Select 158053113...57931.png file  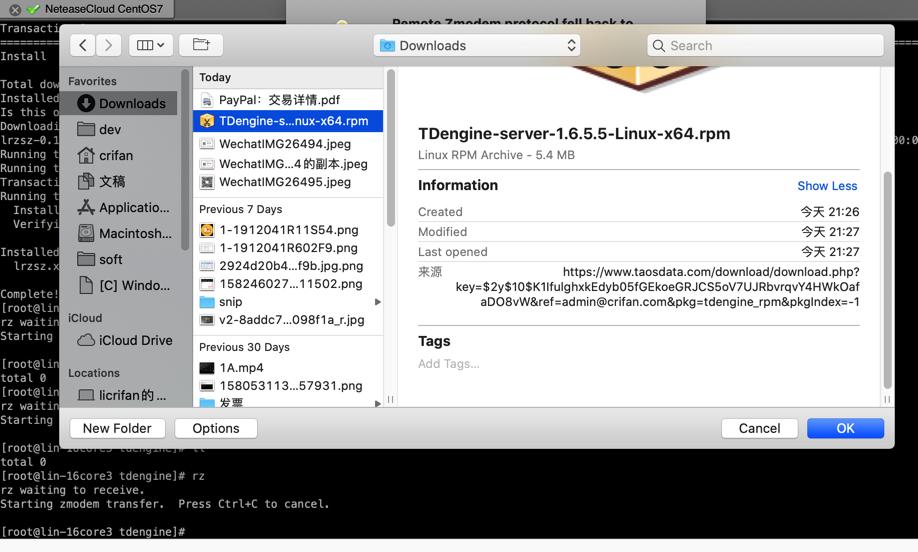(288, 386)
